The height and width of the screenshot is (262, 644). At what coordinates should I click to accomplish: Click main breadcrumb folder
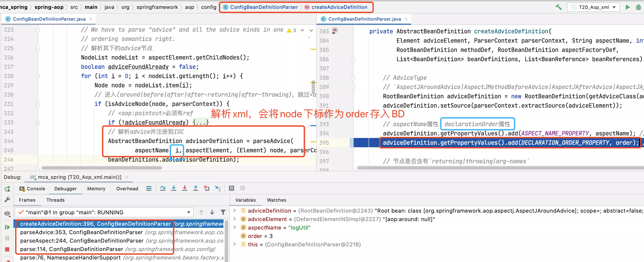click(91, 7)
